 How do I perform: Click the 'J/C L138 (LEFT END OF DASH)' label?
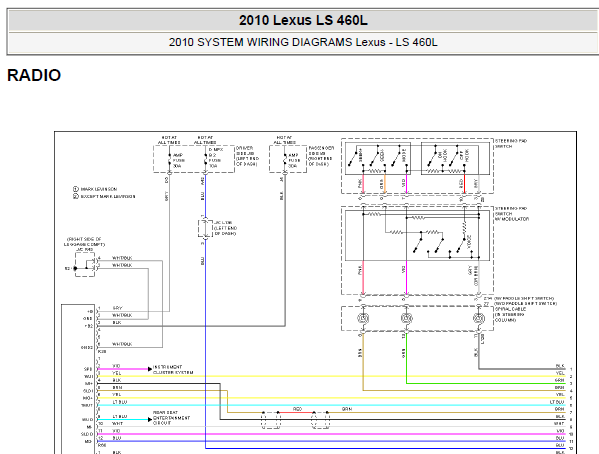(225, 228)
